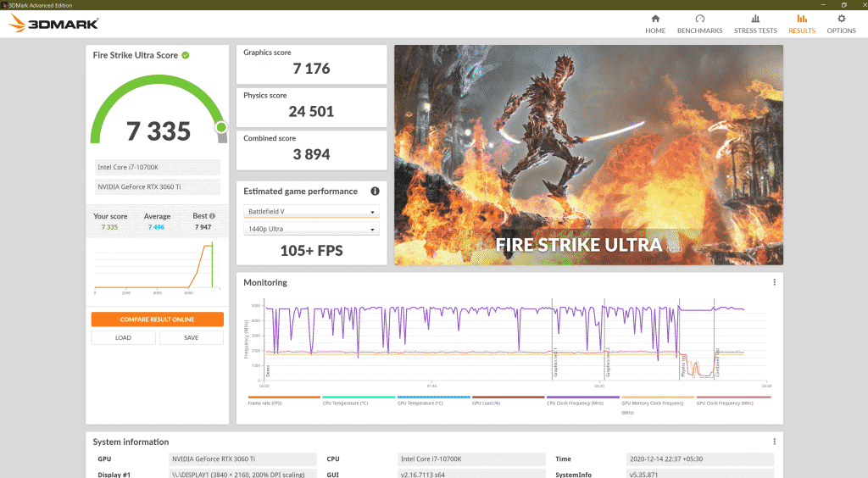Click the Physics score value 24 501
Viewport: 868px width, 478px height.
tap(311, 112)
